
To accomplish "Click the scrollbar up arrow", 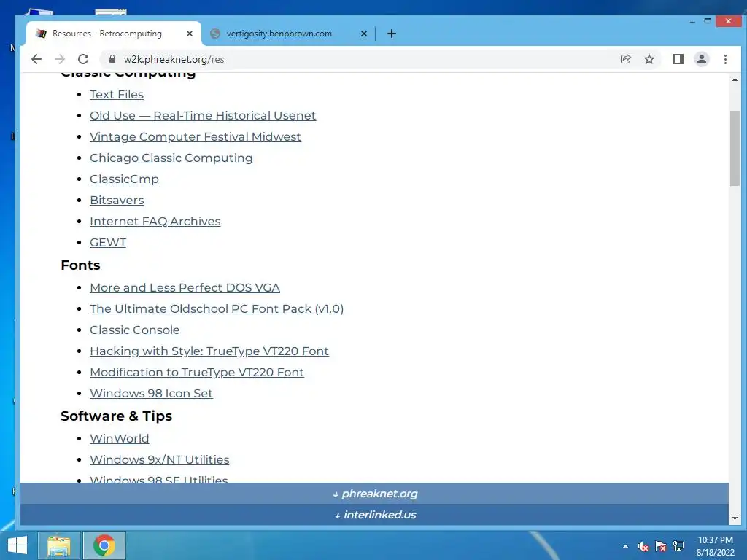I will [x=735, y=79].
